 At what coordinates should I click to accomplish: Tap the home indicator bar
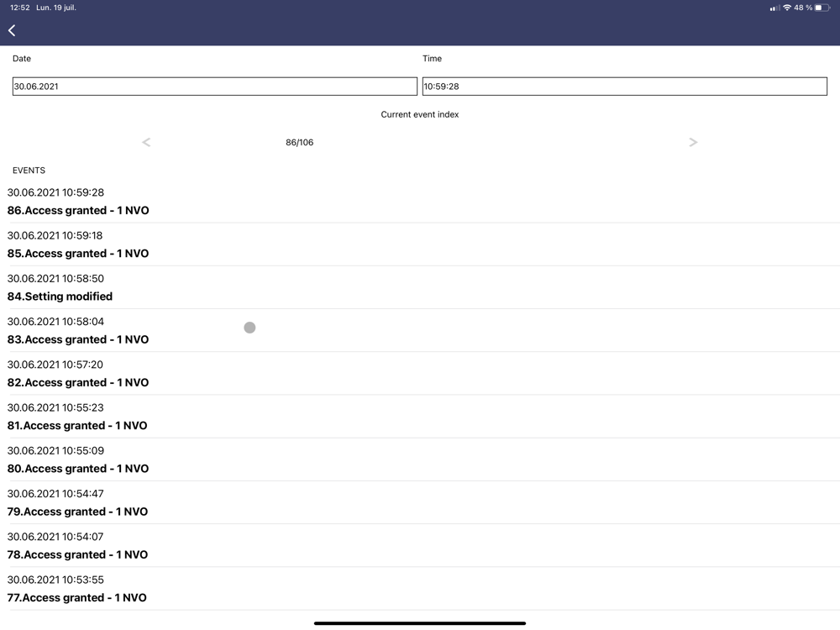[x=420, y=623]
